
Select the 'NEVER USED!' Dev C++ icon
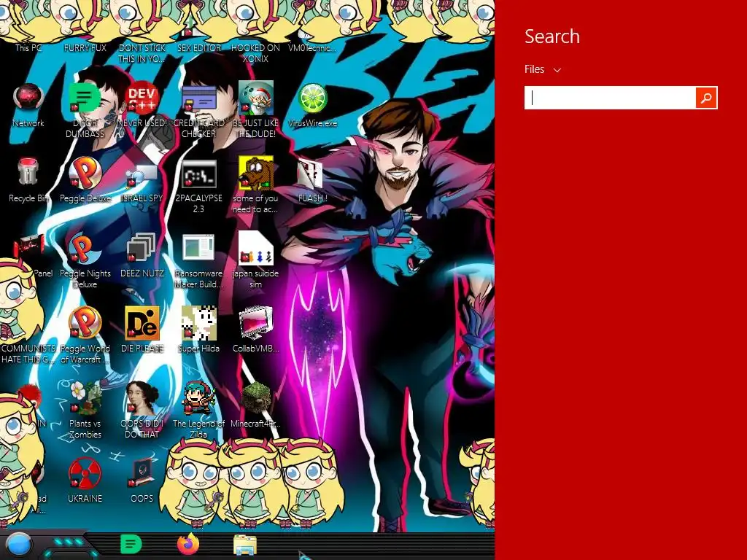(142, 98)
